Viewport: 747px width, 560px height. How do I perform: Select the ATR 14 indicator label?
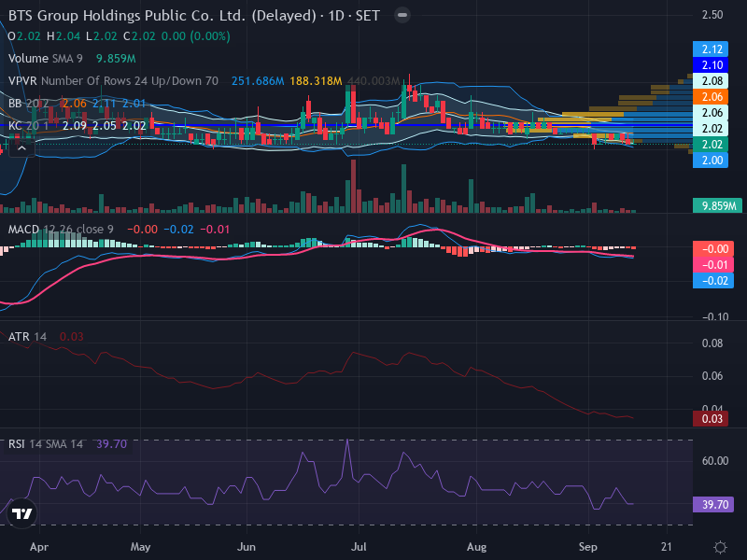pos(27,337)
